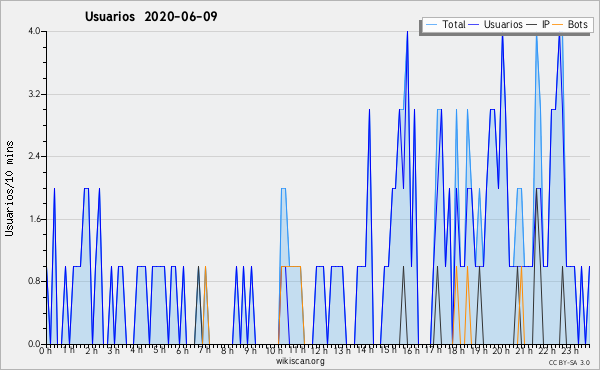Click the '13 h' x-axis label

coord(342,350)
